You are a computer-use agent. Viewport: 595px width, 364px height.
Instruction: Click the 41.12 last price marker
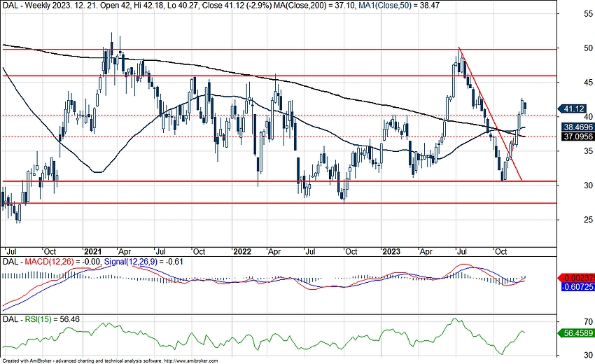574,109
